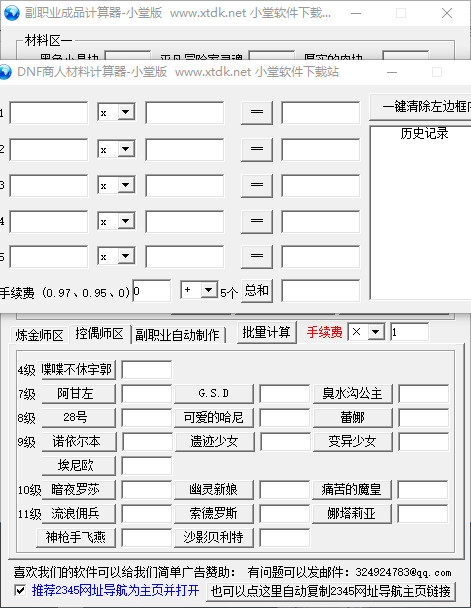Click the 手续费 value field containing 1
The height and width of the screenshot is (608, 471).
click(409, 332)
